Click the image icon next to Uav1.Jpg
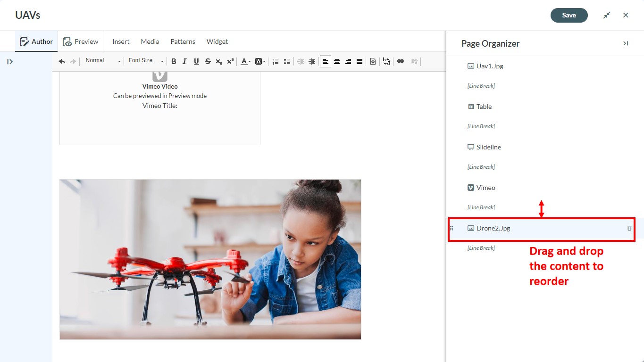Screen dimensions: 644x362 (x=470, y=66)
